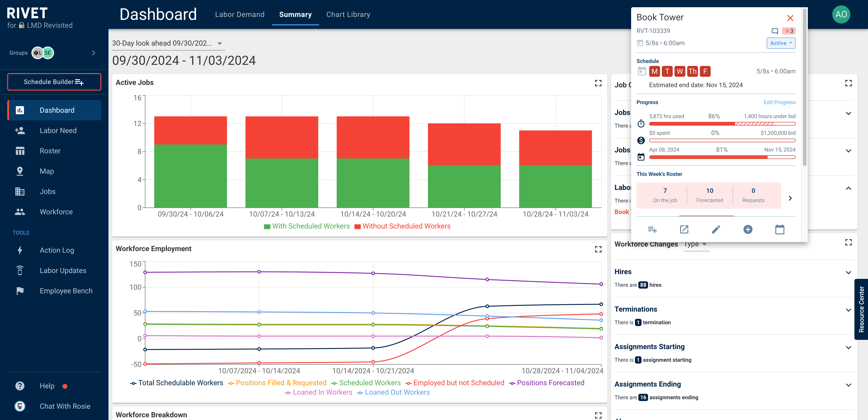Open the Roster page icon
Screen dimensions: 868x420
pyautogui.click(x=20, y=151)
